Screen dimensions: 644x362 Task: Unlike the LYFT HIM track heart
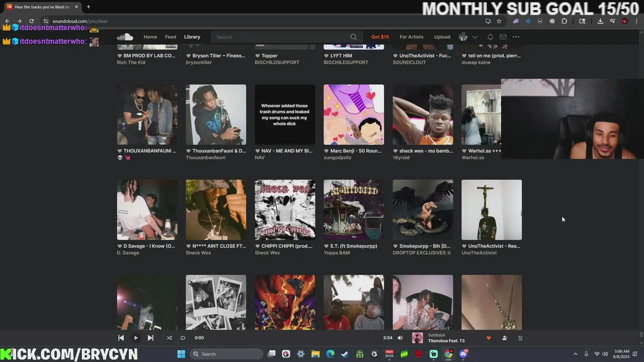tap(327, 56)
